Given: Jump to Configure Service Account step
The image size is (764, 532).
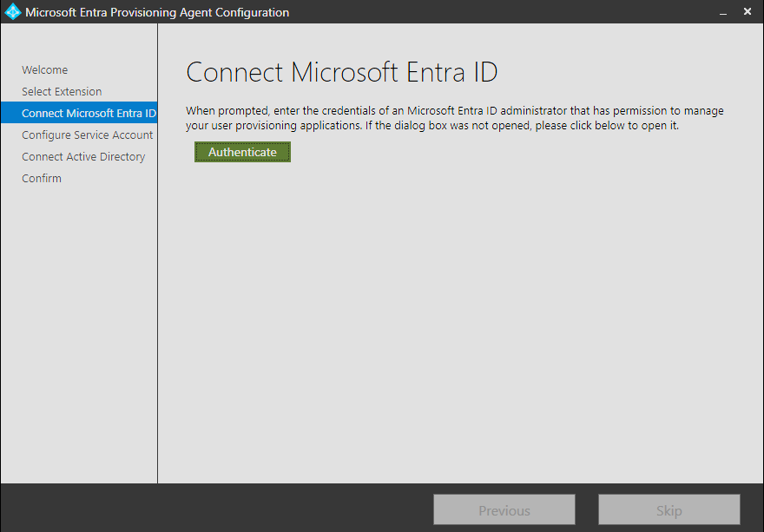Looking at the screenshot, I should 87,135.
